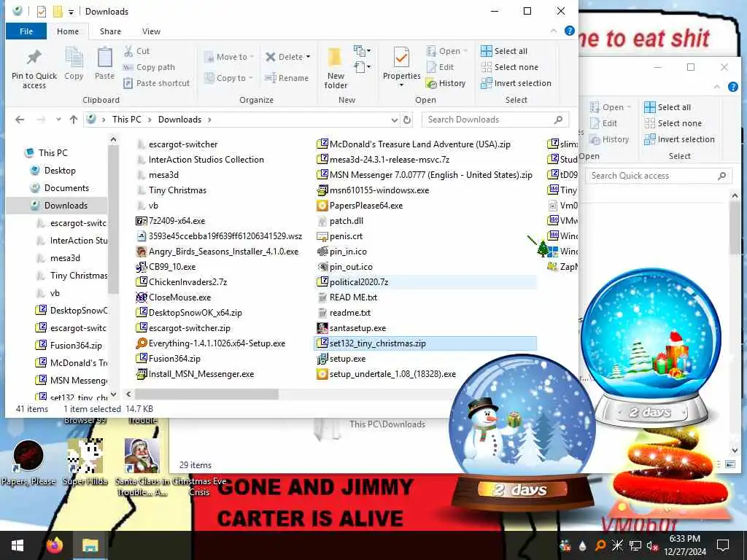This screenshot has width=747, height=560.
Task: Select Angry_Birds_Seasons_Installer_4.1.0.exe file
Action: (x=217, y=252)
